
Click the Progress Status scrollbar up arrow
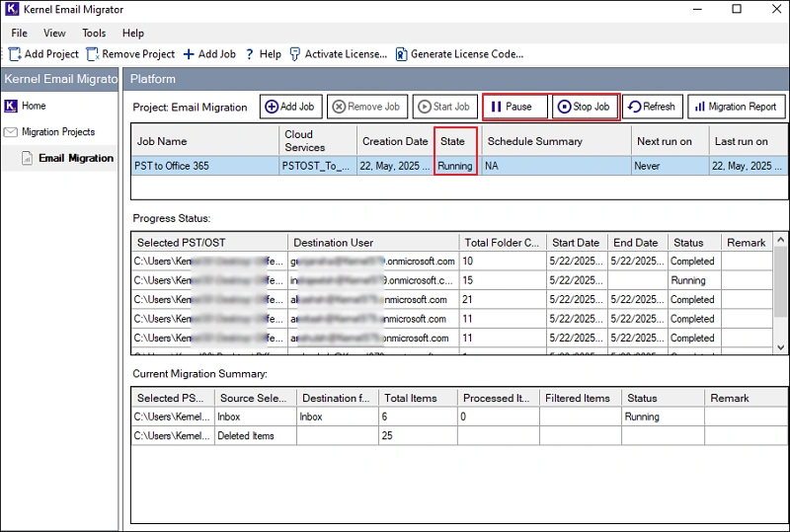pos(780,240)
